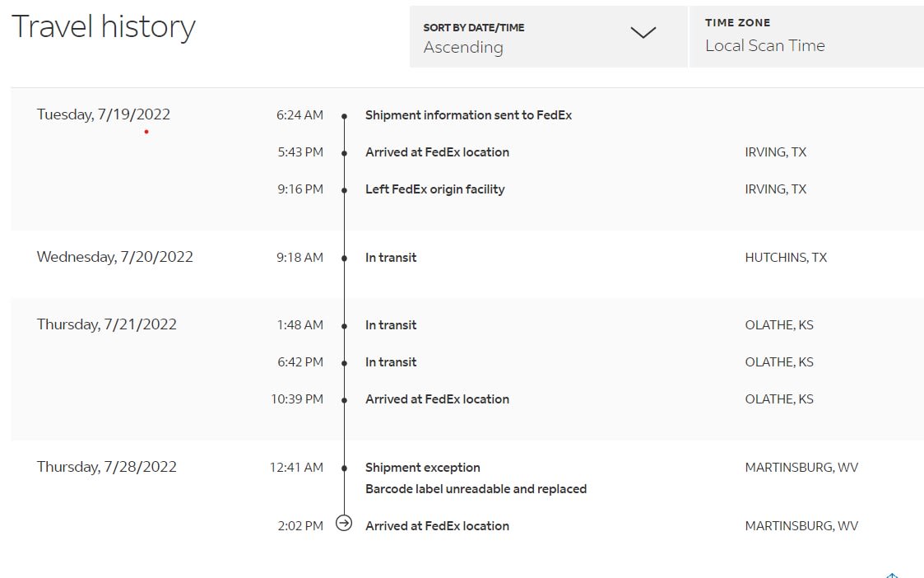
Task: Click the back to top arrow icon
Action: point(893,575)
